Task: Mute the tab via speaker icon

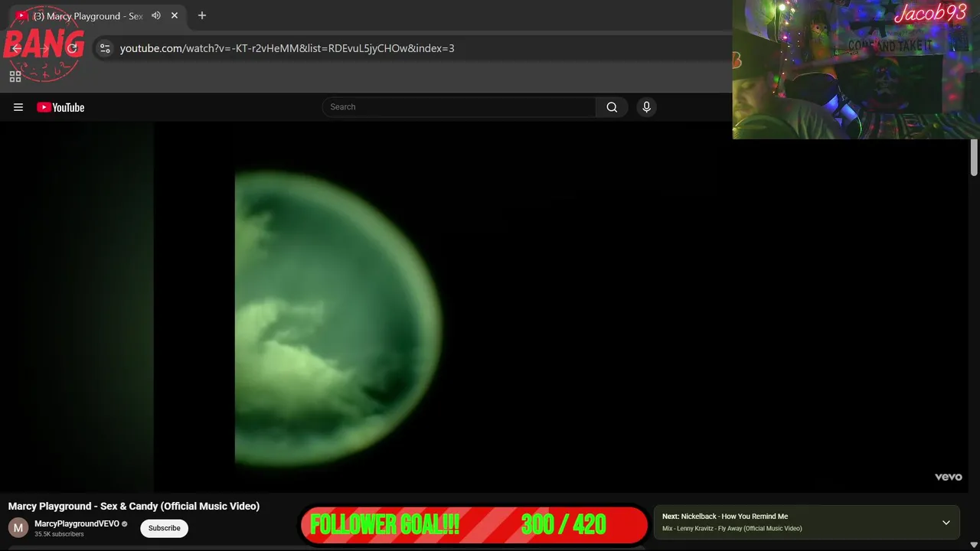Action: 156,15
